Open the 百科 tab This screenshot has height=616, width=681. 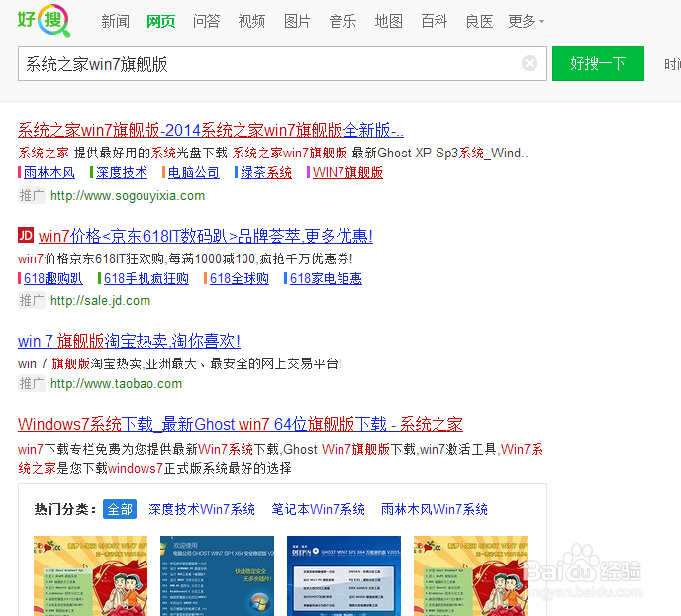click(x=434, y=21)
